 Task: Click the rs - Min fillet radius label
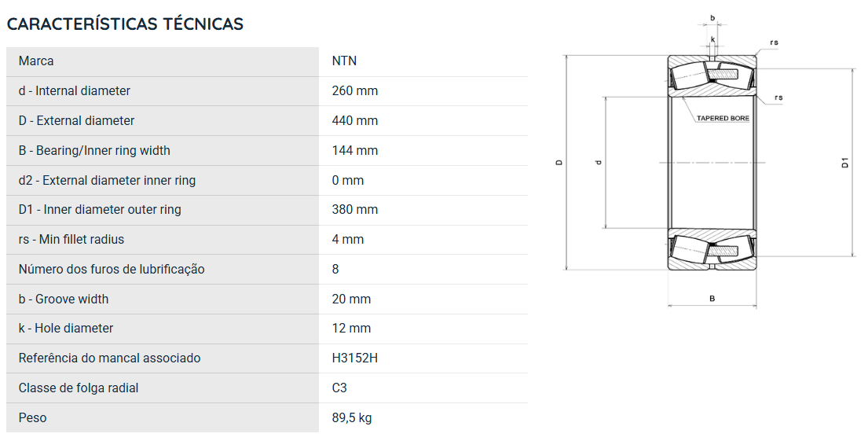[x=71, y=239]
